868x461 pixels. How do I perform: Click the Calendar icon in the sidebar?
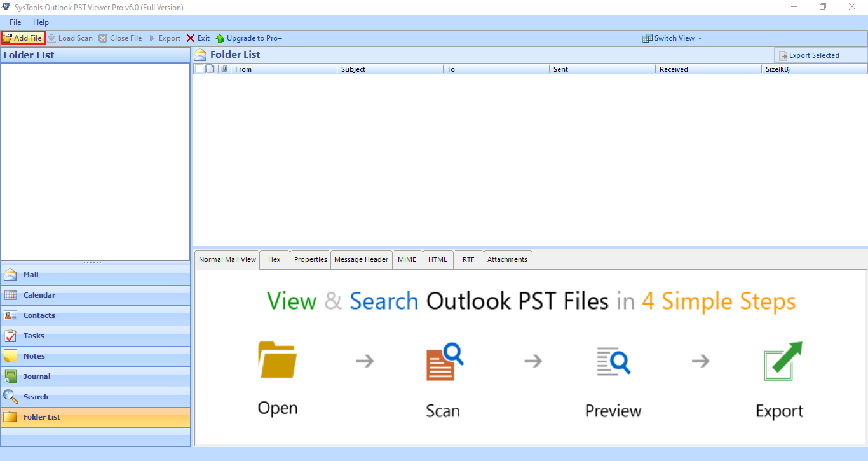10,295
